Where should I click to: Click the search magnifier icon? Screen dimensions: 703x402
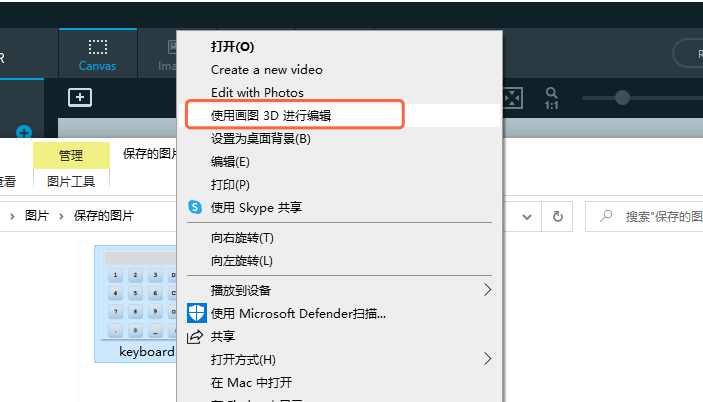pos(606,216)
